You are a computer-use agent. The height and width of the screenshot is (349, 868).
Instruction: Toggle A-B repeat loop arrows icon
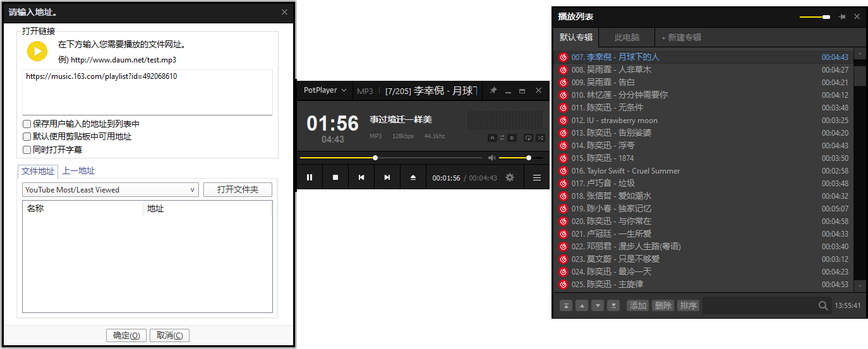pyautogui.click(x=502, y=138)
